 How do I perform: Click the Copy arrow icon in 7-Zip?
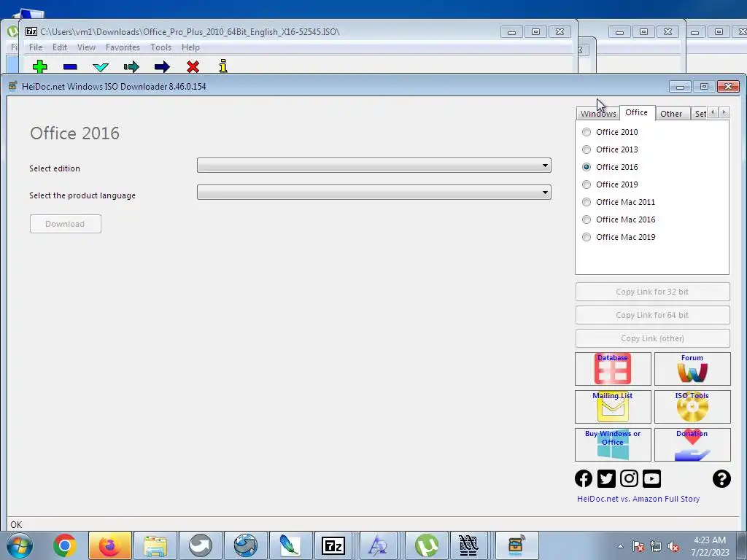pos(131,66)
